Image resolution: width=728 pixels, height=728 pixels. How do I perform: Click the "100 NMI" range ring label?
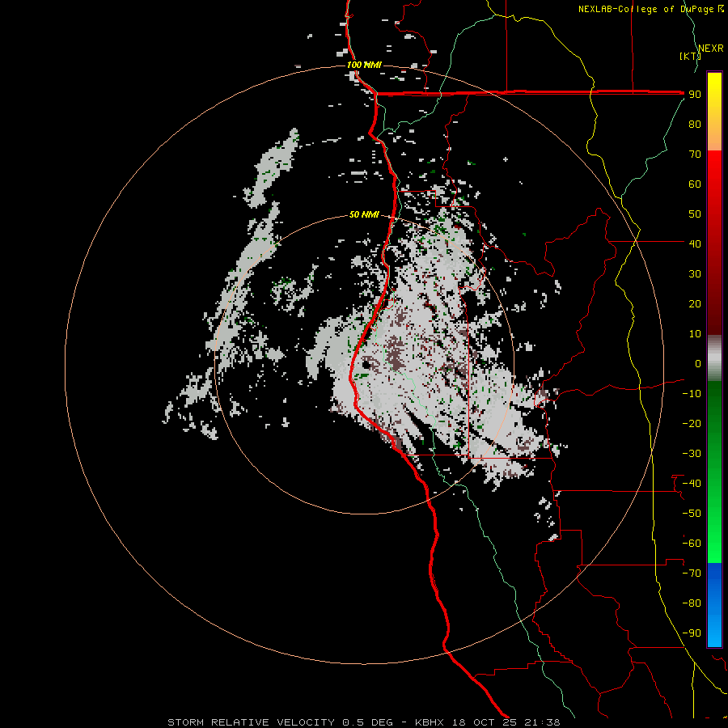(364, 65)
